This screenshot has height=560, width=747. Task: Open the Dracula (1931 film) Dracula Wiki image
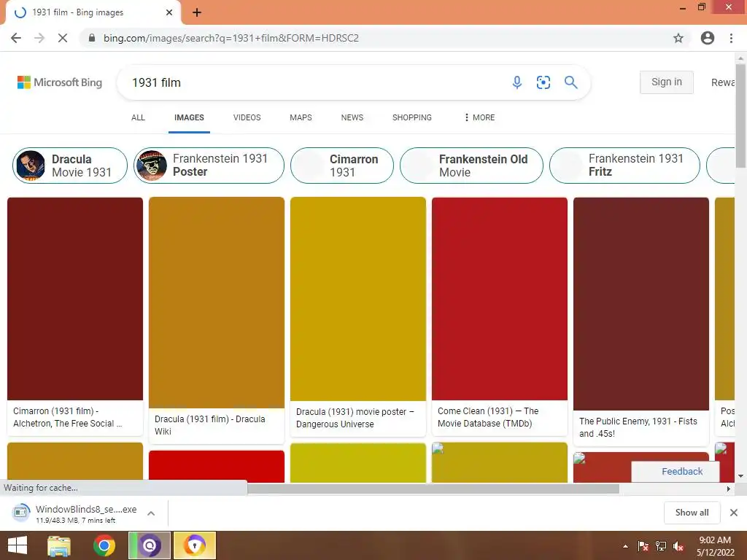click(x=216, y=303)
